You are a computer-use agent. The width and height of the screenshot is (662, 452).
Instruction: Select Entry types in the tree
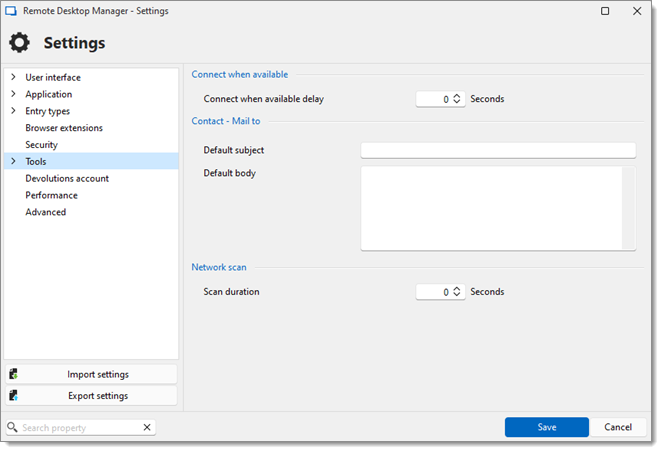(47, 111)
